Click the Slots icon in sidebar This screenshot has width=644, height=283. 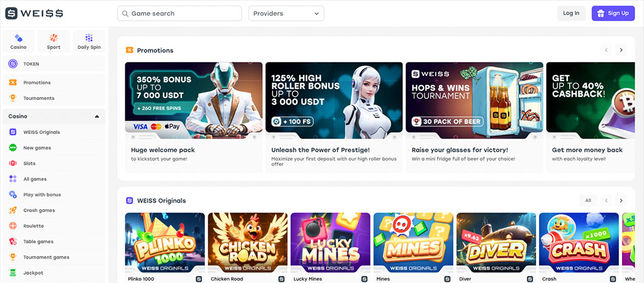coord(13,163)
